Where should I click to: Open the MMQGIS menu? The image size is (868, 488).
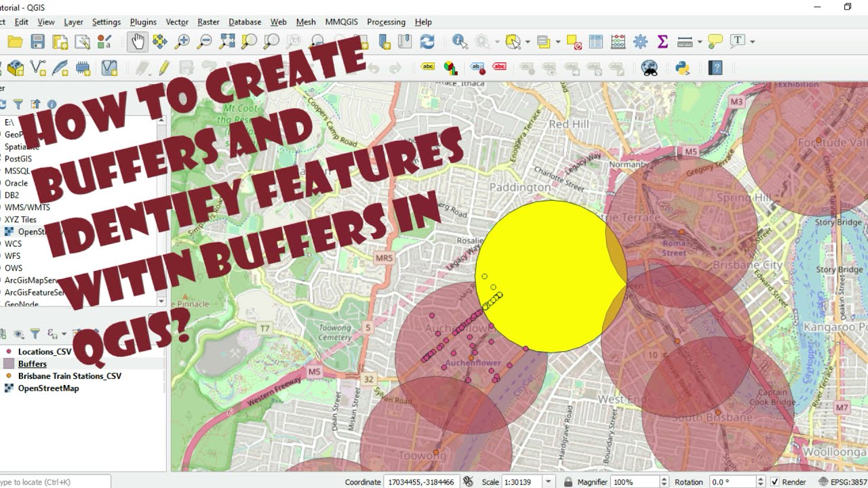[x=341, y=22]
